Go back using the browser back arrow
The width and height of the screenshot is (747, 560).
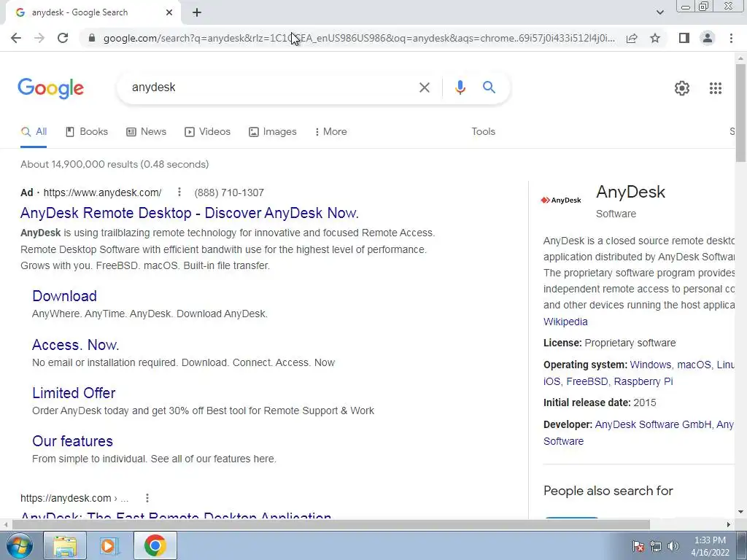click(16, 38)
